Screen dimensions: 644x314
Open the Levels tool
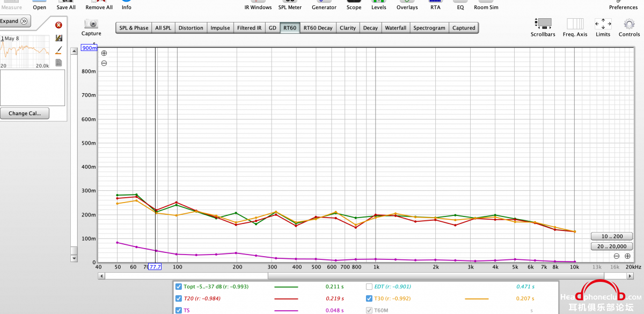coord(379,5)
